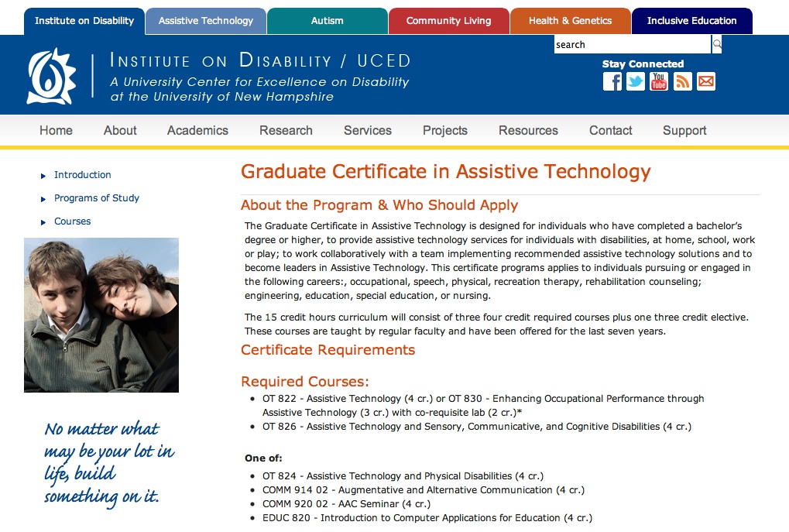Open the Programs of Study sidebar link
Viewport: 789px width, 532px height.
click(x=96, y=198)
